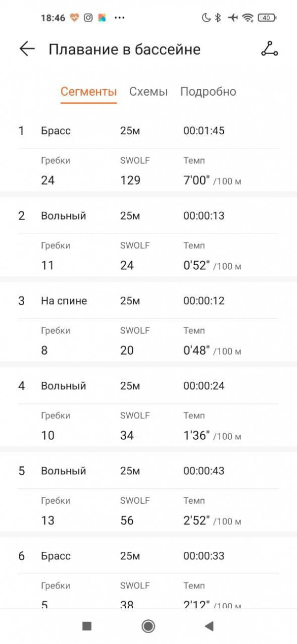
Task: Tap Android back triangle button
Action: click(x=209, y=626)
